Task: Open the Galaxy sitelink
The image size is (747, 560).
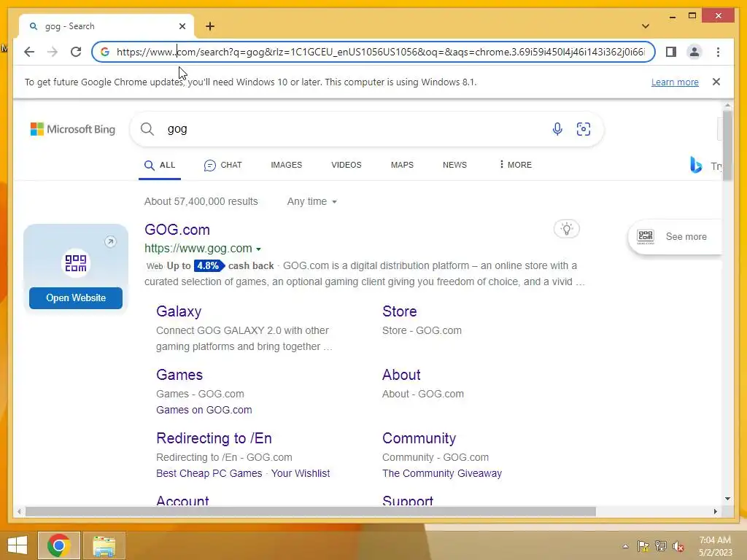Action: (x=179, y=311)
